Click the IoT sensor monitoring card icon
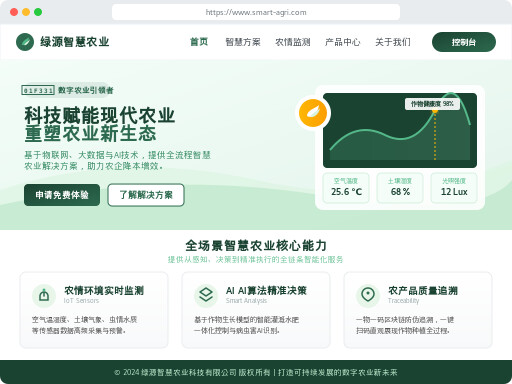Screen dimensions: 512x384 [44, 295]
